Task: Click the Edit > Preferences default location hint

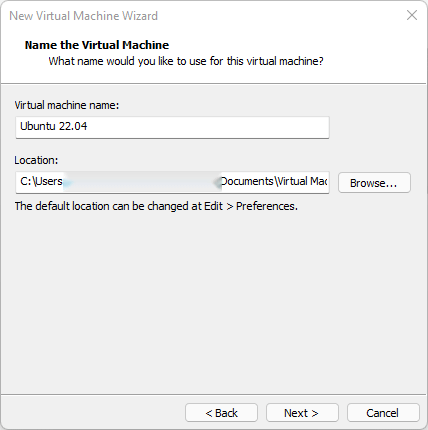Action: tap(156, 206)
